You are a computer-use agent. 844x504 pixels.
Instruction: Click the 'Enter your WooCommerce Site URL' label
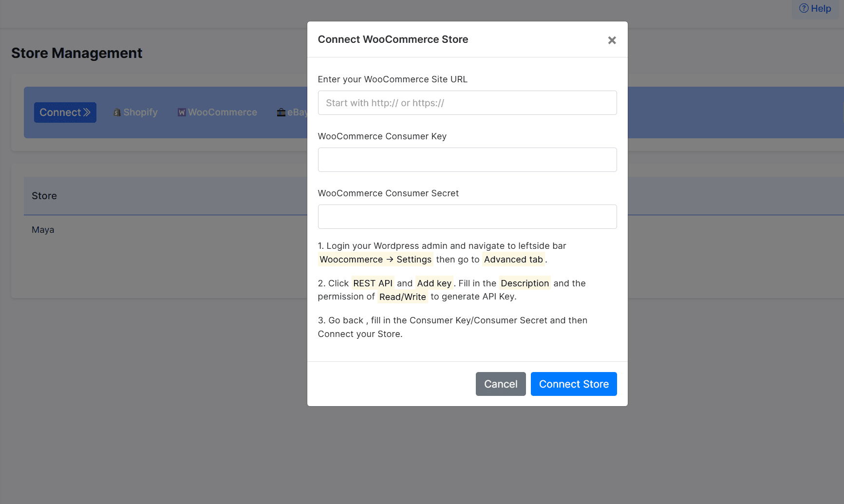point(393,79)
